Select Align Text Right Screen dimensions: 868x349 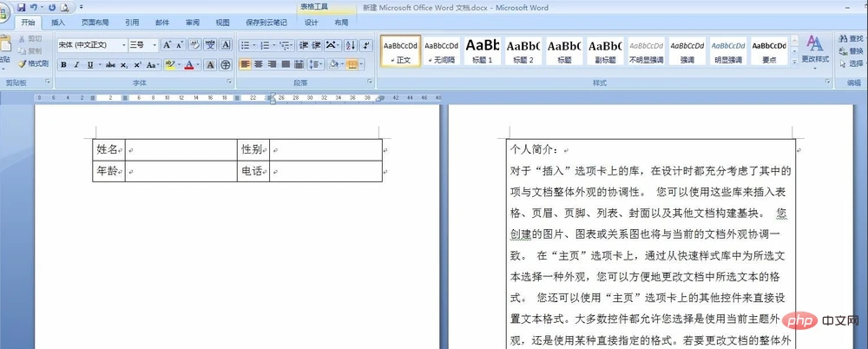pyautogui.click(x=272, y=65)
